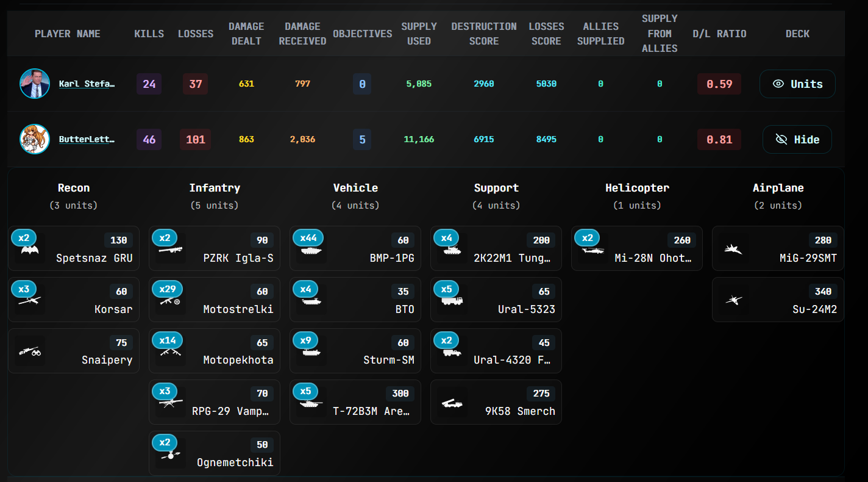Click the supply used value 11,166
The image size is (868, 482).
coord(419,139)
